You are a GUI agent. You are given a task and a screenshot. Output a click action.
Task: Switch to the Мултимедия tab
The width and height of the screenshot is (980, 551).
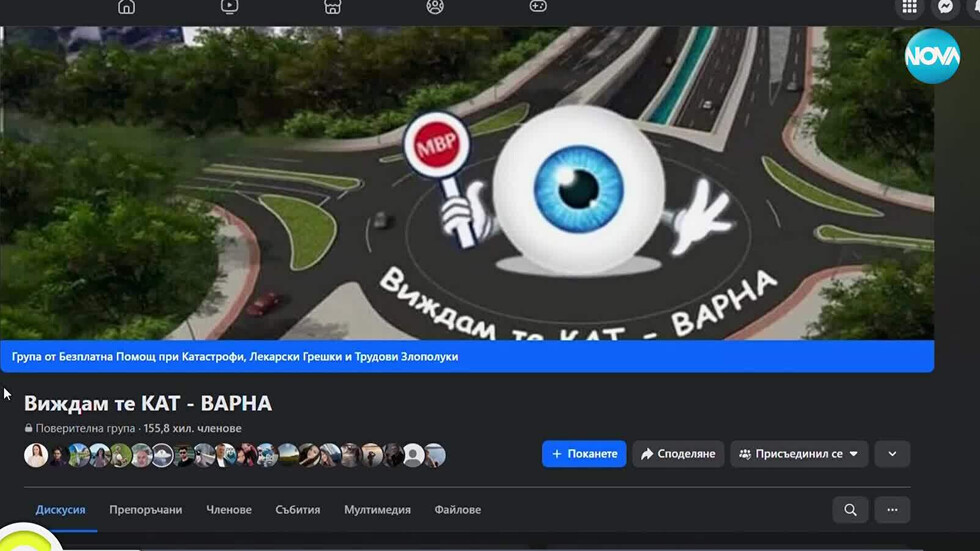click(378, 510)
